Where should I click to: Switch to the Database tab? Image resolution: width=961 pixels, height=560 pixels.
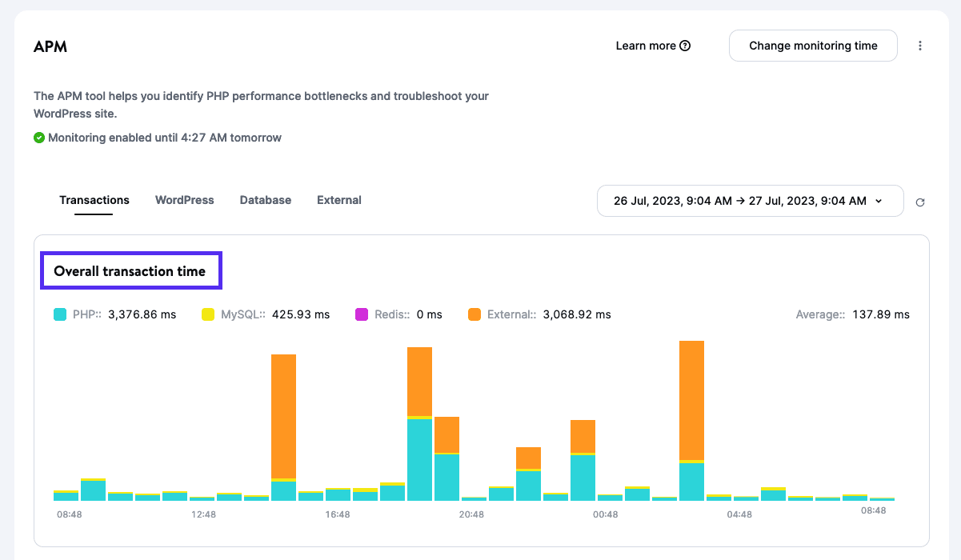click(x=265, y=200)
